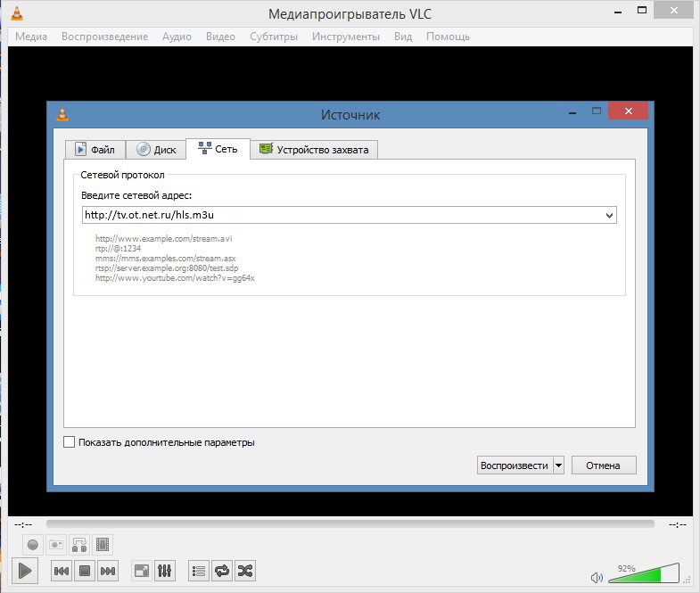
Task: Click example rtsp://server.example.org:8080/test.sdp
Action: tap(167, 268)
